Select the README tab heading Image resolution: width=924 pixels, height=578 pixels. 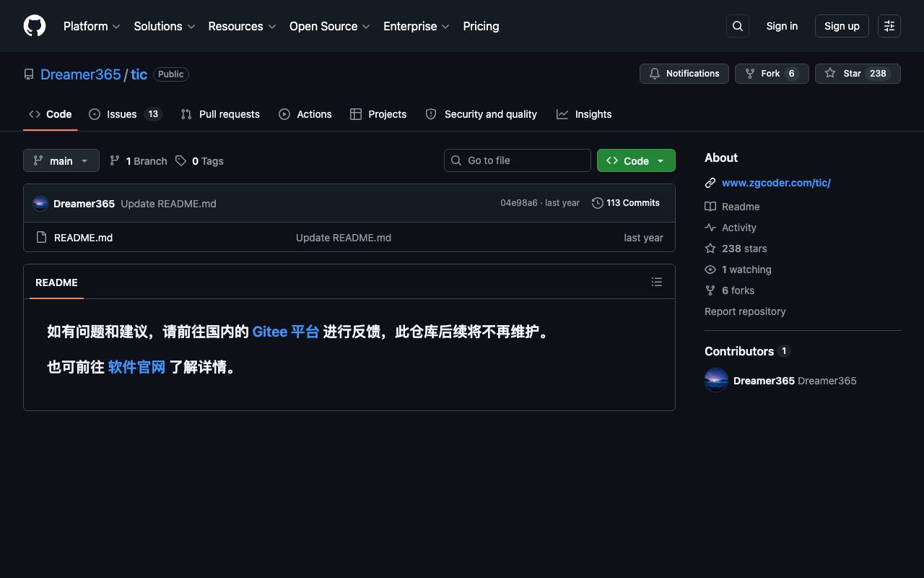point(56,282)
